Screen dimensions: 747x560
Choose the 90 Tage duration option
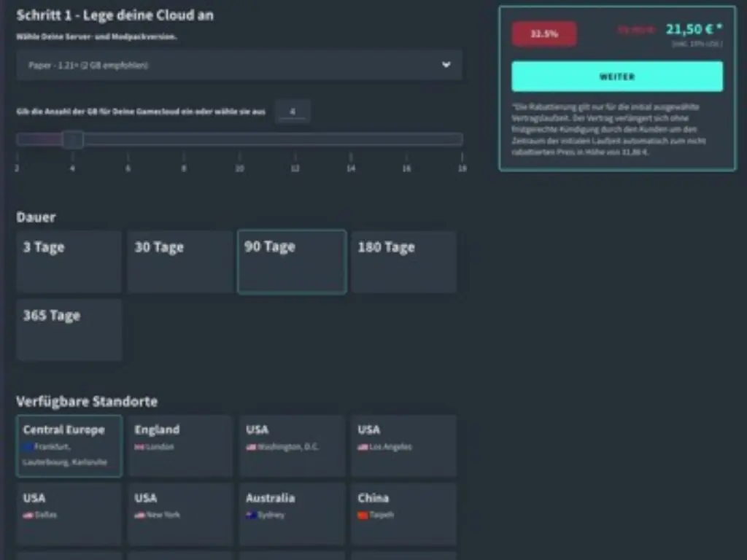point(292,262)
